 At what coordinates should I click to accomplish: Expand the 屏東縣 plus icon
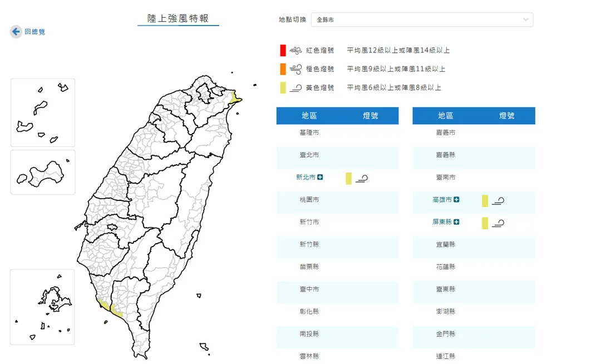click(456, 222)
